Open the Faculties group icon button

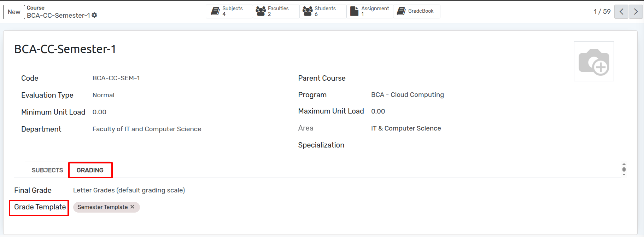[x=261, y=11]
